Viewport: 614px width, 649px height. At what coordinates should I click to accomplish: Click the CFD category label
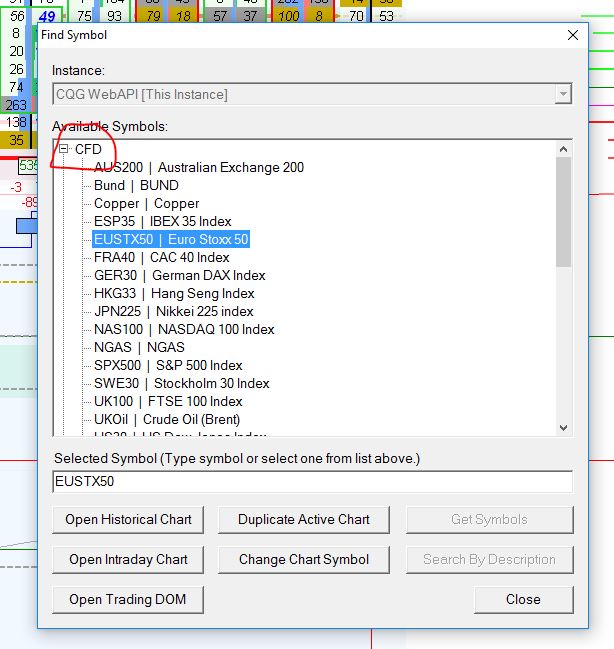[x=88, y=149]
